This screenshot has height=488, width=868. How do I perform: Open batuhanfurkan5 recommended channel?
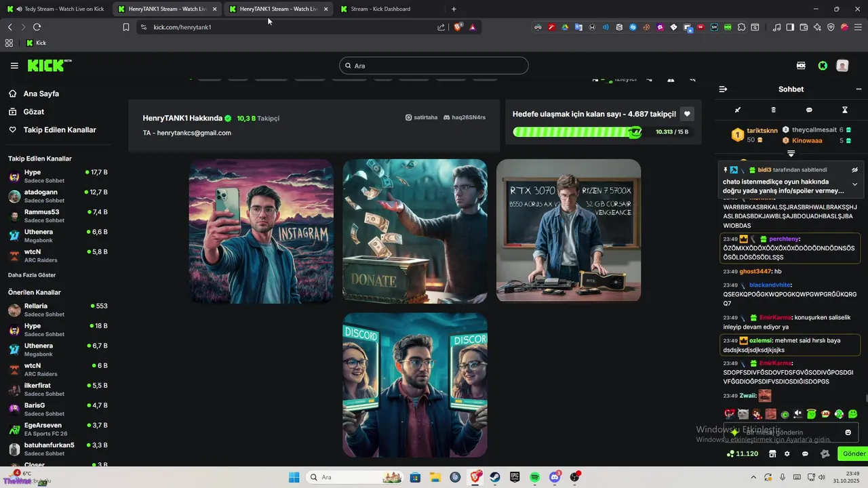coord(58,449)
